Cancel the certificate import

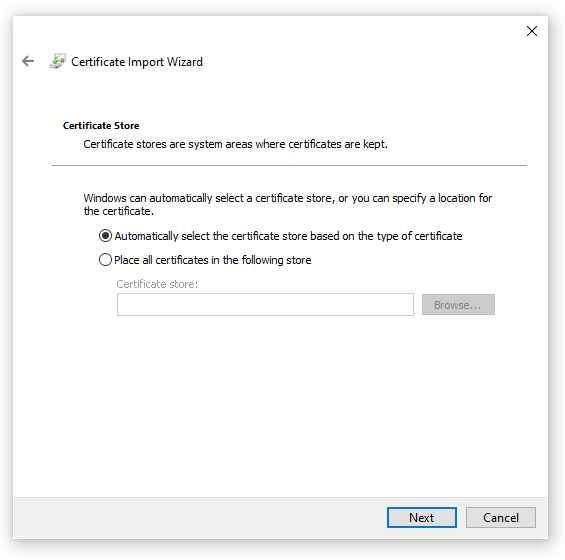(x=501, y=517)
